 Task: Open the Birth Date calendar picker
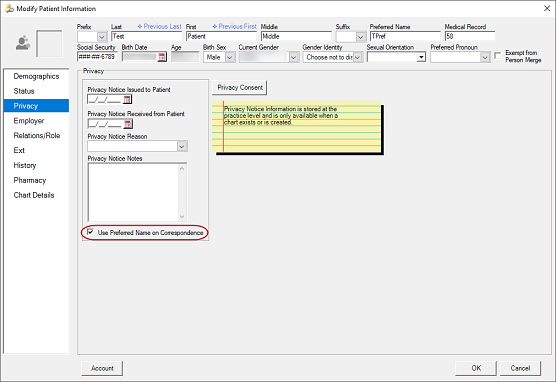coord(162,57)
